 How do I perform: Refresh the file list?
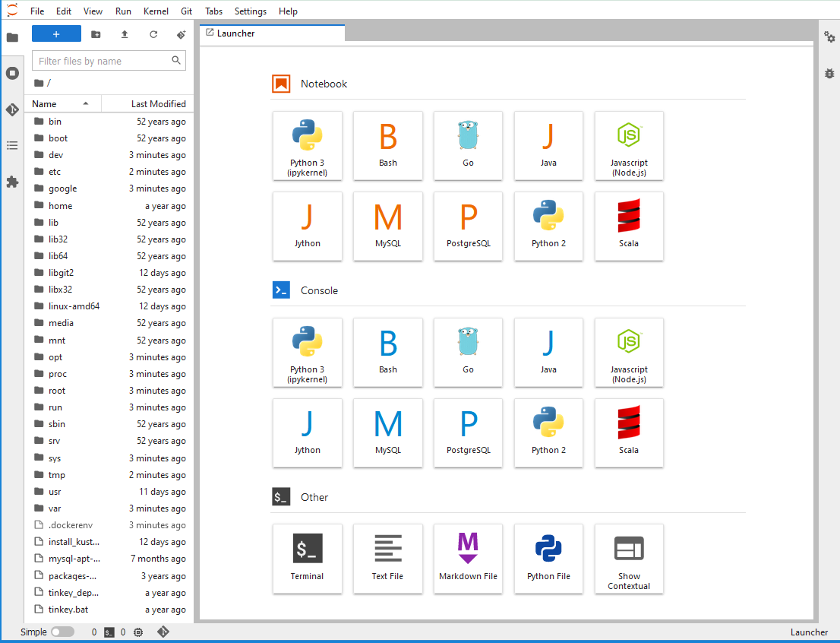tap(153, 34)
